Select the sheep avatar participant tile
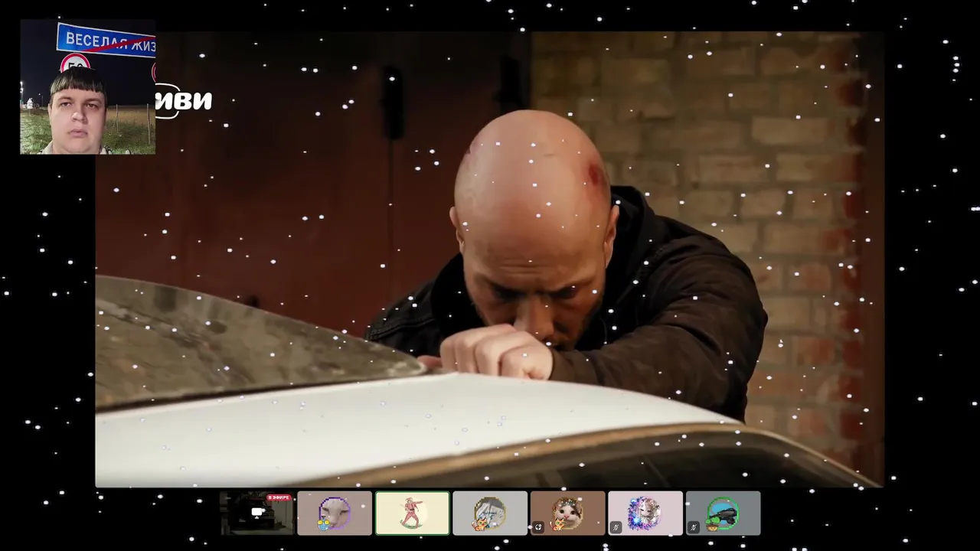The width and height of the screenshot is (980, 551). [335, 513]
